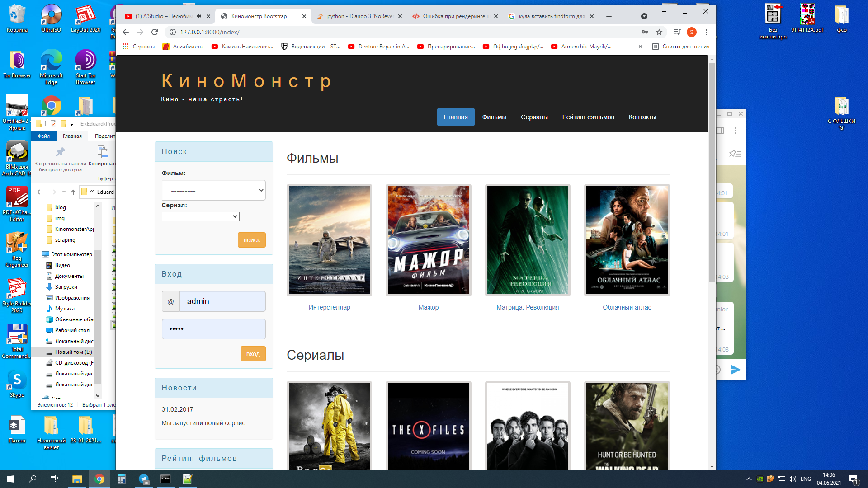The width and height of the screenshot is (868, 488).
Task: Open the Мажор movie link
Action: pyautogui.click(x=429, y=307)
